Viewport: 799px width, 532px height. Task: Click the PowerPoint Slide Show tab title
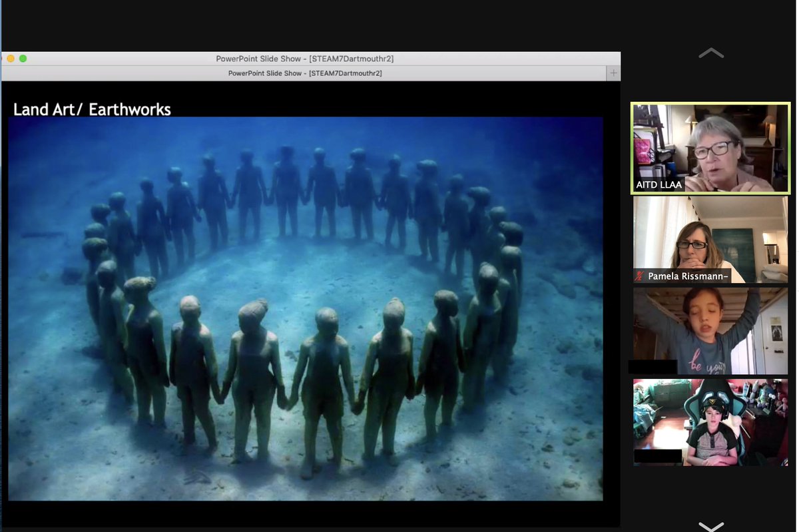pyautogui.click(x=305, y=73)
